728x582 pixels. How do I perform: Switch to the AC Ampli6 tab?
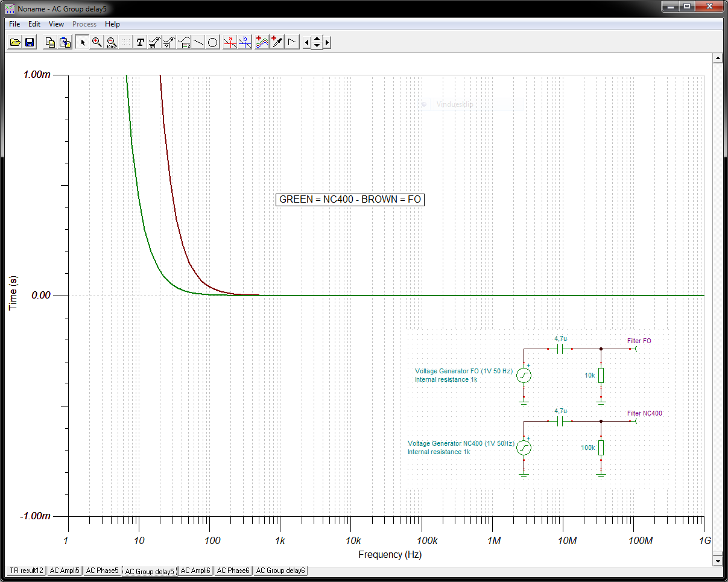click(195, 570)
